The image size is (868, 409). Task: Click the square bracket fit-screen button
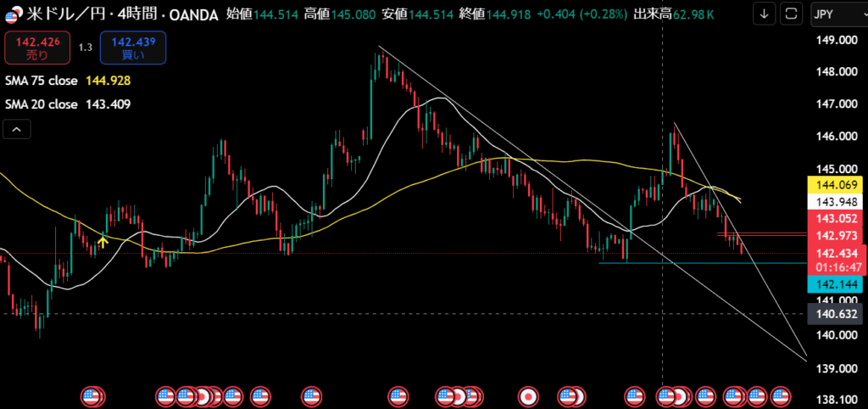click(792, 14)
